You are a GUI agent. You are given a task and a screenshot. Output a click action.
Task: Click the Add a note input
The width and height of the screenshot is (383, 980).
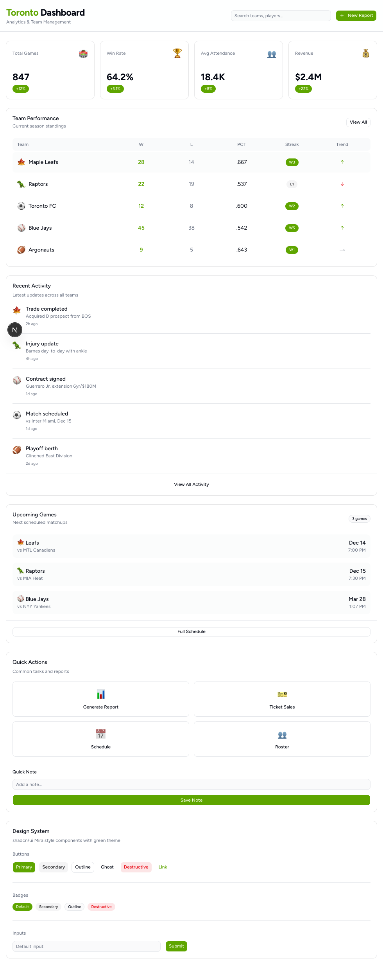coord(191,784)
